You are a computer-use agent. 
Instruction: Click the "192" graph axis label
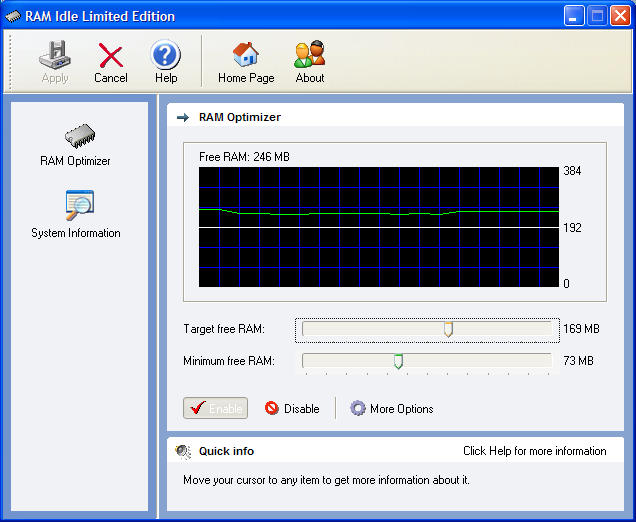(572, 228)
